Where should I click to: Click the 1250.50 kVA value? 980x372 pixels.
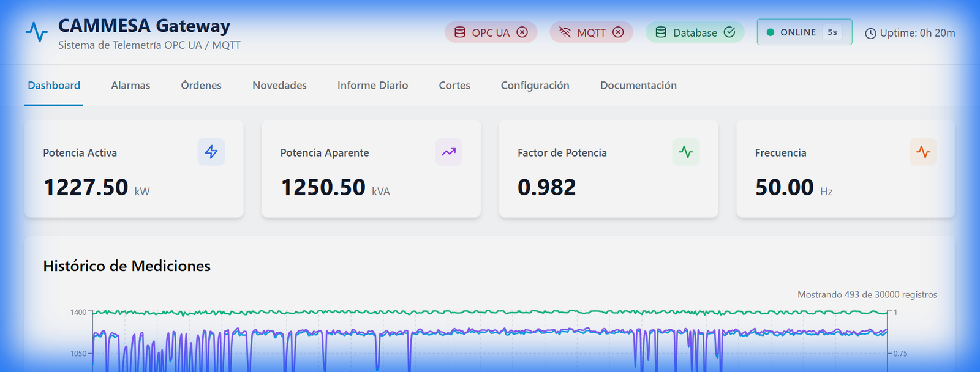[x=335, y=187]
